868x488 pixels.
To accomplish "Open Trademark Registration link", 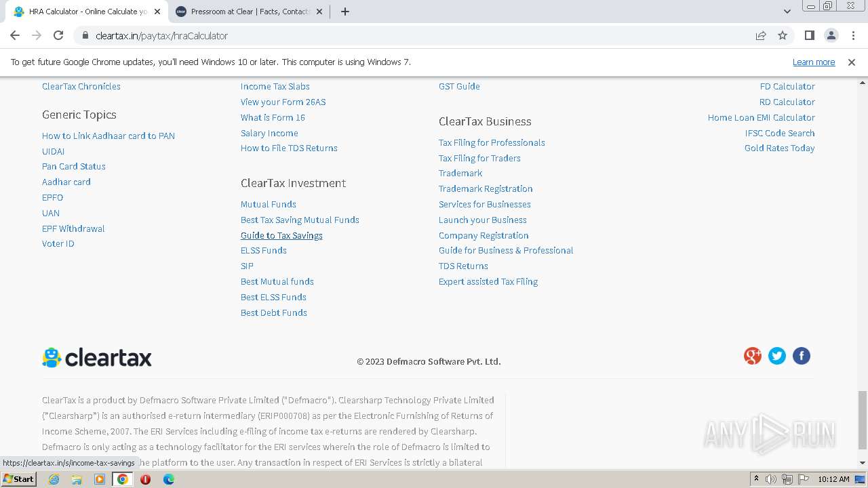I will tap(486, 188).
